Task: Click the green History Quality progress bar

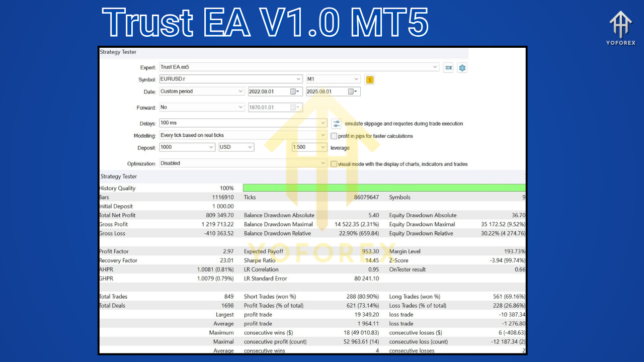Action: click(384, 188)
